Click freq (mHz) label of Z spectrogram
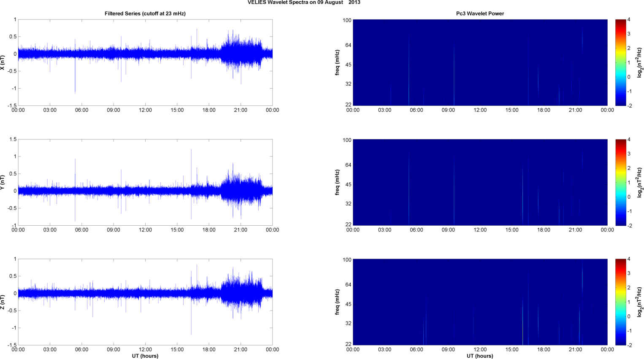This screenshot has width=644, height=359. 337,302
